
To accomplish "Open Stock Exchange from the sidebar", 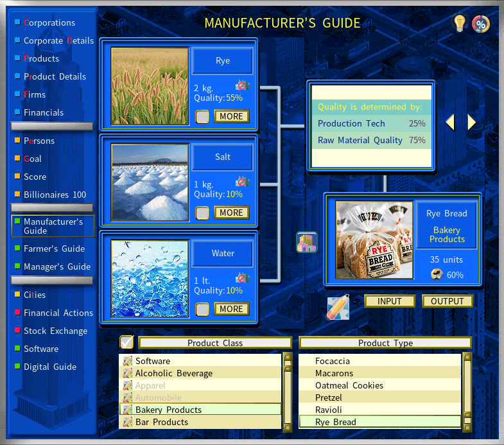I will (x=55, y=331).
